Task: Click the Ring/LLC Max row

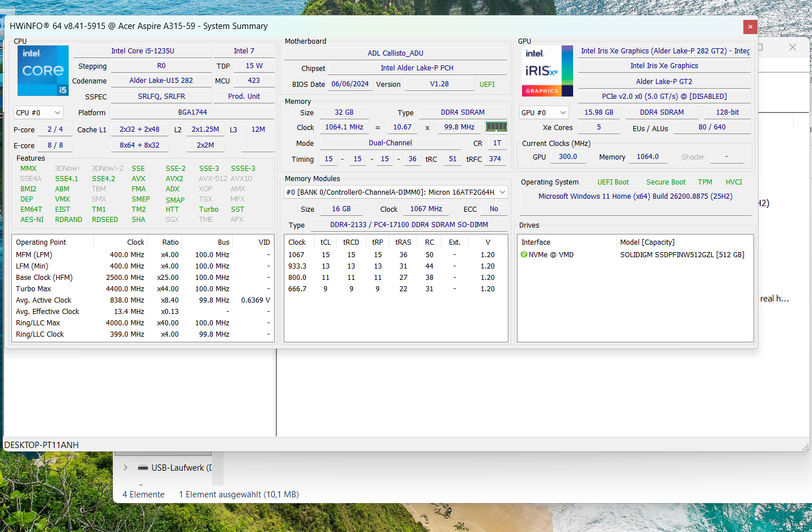Action: click(x=143, y=323)
